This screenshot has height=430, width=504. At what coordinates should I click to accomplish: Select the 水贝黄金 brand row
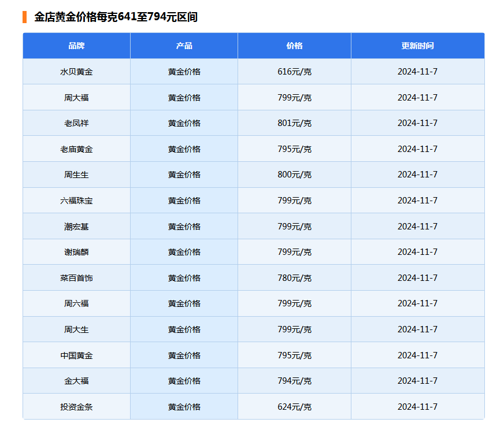tap(76, 72)
